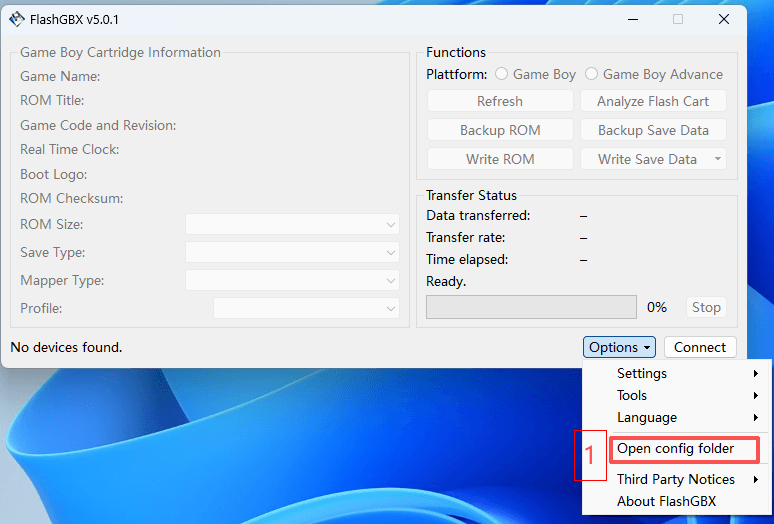The width and height of the screenshot is (774, 524).
Task: Click the Backup ROM button
Action: pos(500,130)
